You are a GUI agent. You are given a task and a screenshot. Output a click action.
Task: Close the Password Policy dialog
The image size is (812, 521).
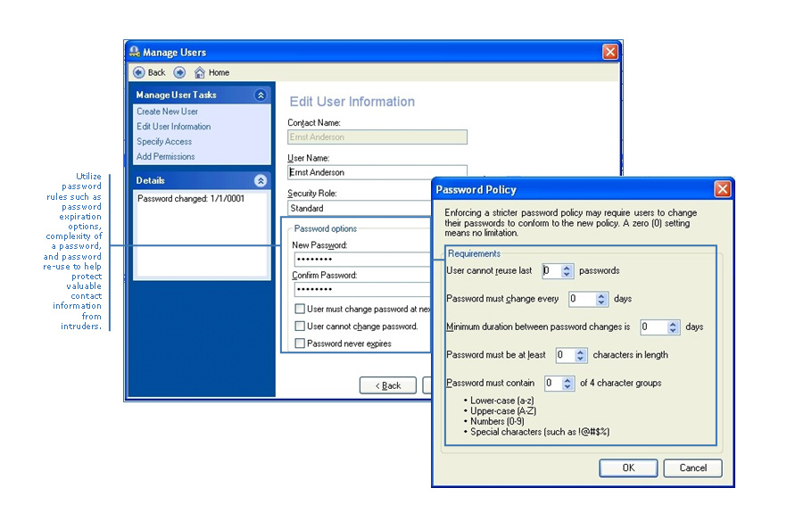(723, 189)
